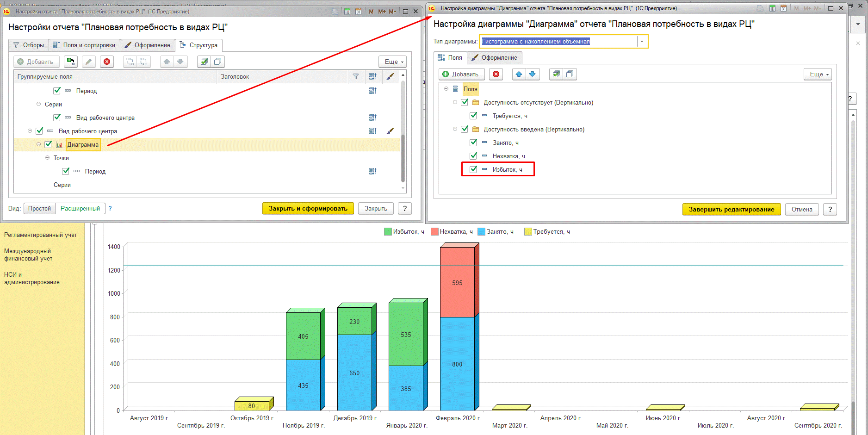Collapse the Поля root node
The height and width of the screenshot is (435, 868).
click(x=446, y=89)
